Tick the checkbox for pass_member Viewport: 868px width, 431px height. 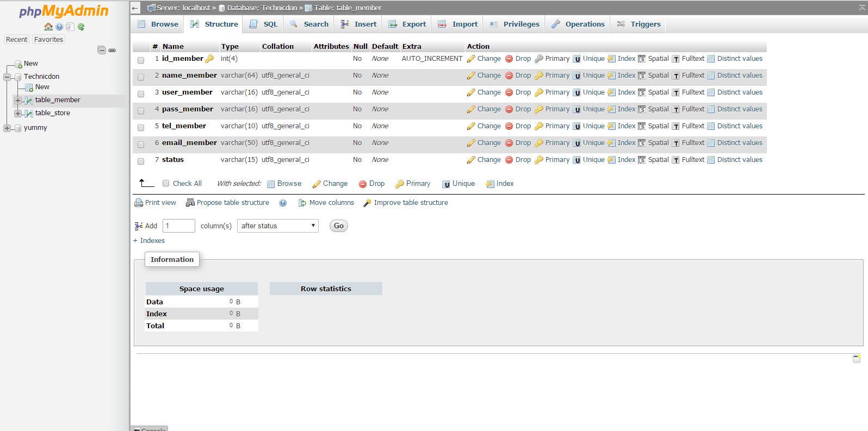[141, 111]
